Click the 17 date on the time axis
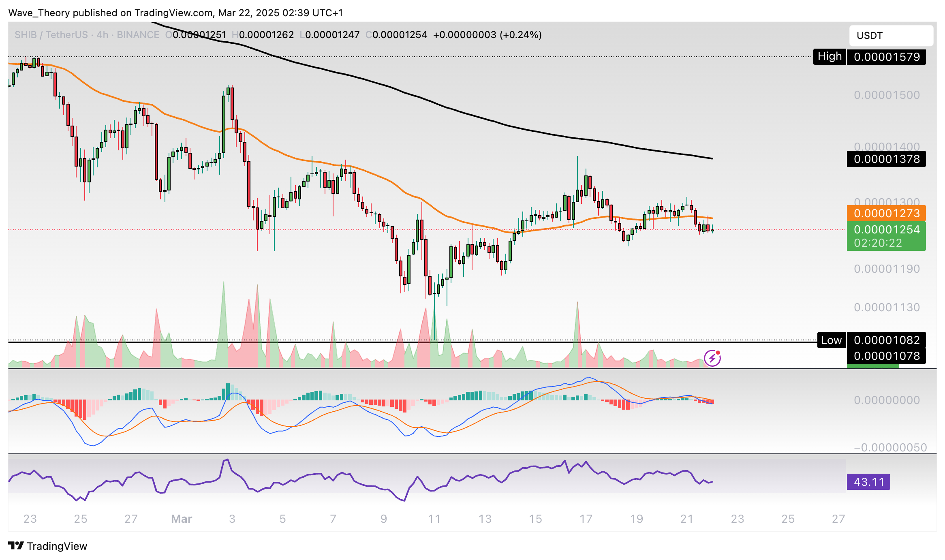The image size is (945, 560). (586, 519)
